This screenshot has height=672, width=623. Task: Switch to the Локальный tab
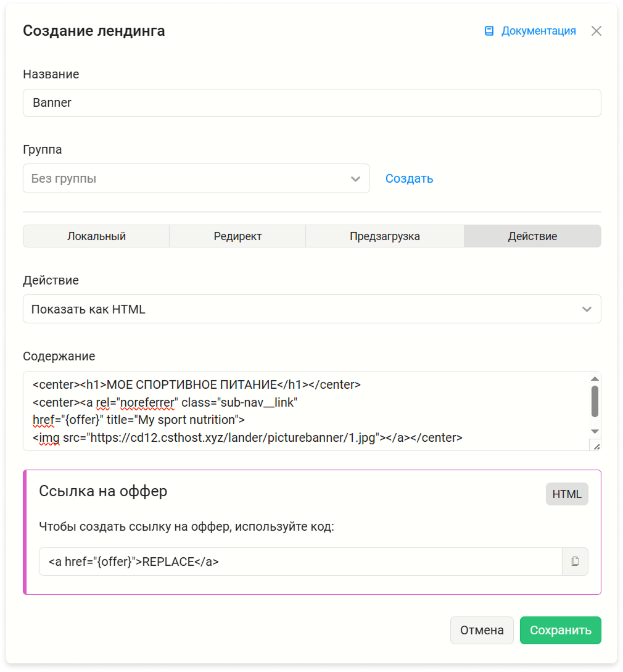tap(96, 236)
